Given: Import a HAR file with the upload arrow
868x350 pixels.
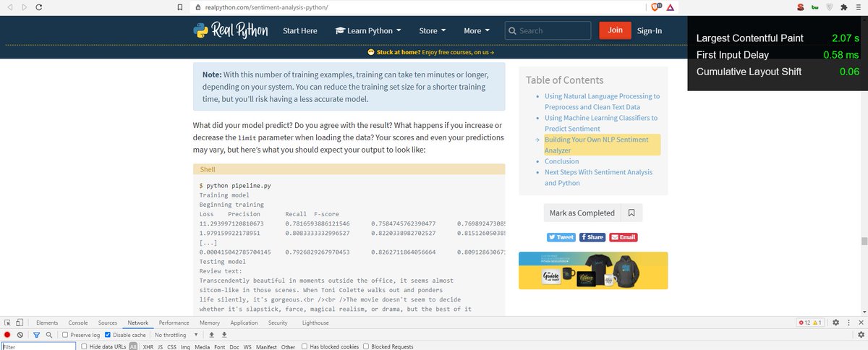Looking at the screenshot, I should coord(212,335).
